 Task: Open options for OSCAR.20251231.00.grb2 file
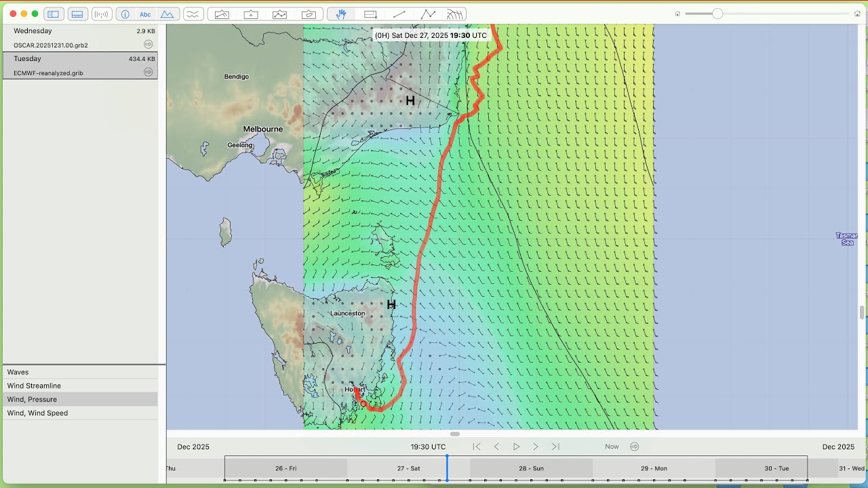coord(149,44)
